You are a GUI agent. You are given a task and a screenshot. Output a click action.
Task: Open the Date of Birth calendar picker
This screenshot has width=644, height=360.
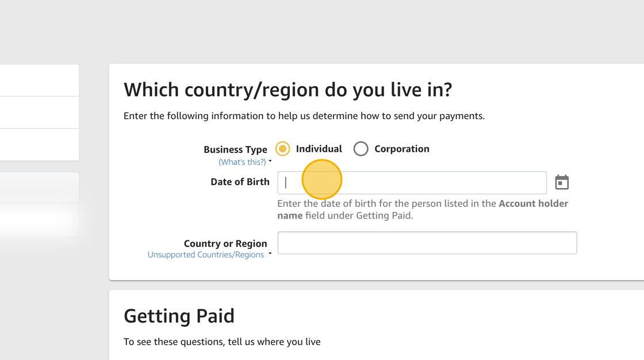coord(562,182)
